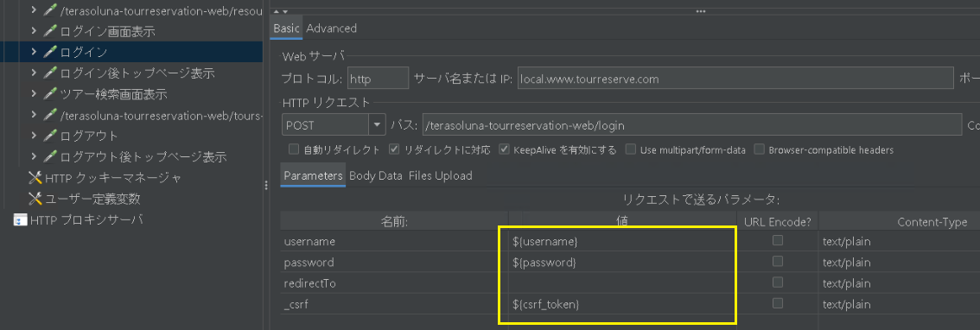
Task: Enable 自動リダイレクト checkbox
Action: point(293,150)
